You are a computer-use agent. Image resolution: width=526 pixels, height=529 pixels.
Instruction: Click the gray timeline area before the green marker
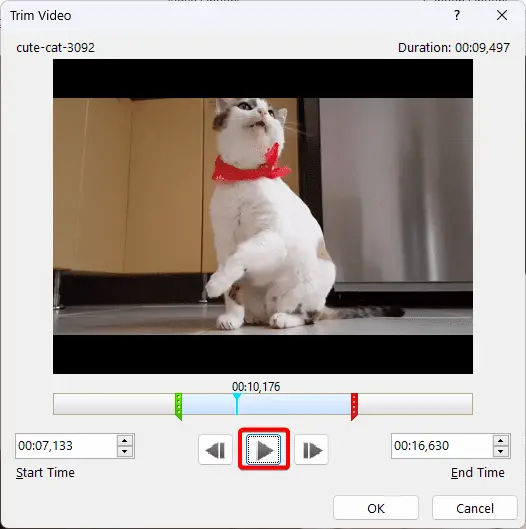[114, 404]
